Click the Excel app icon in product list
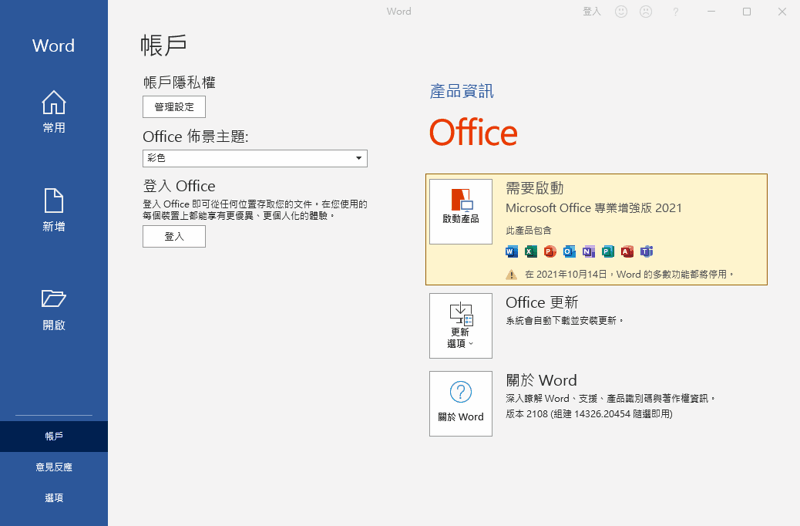This screenshot has width=800, height=526. 531,252
